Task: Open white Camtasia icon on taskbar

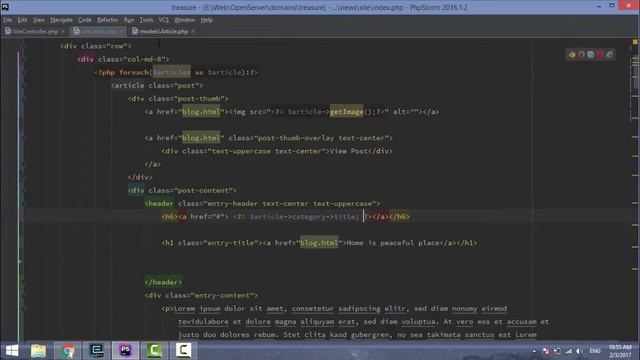Action: (183, 350)
